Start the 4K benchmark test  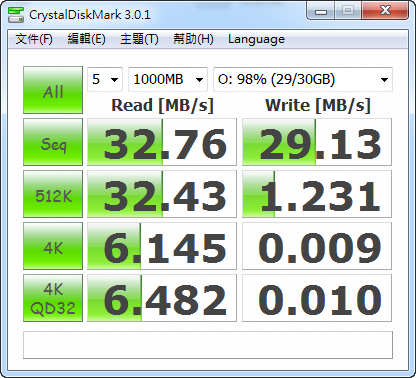point(53,246)
